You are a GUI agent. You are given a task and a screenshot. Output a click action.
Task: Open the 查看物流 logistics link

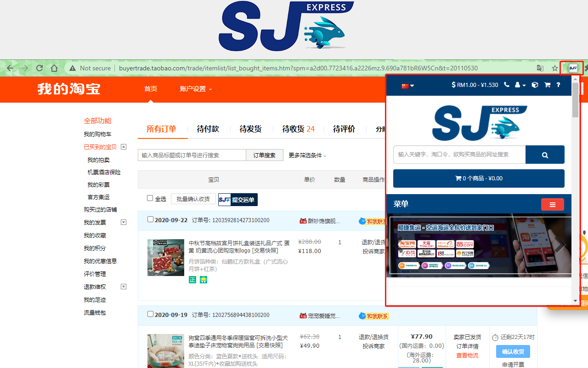[x=467, y=355]
